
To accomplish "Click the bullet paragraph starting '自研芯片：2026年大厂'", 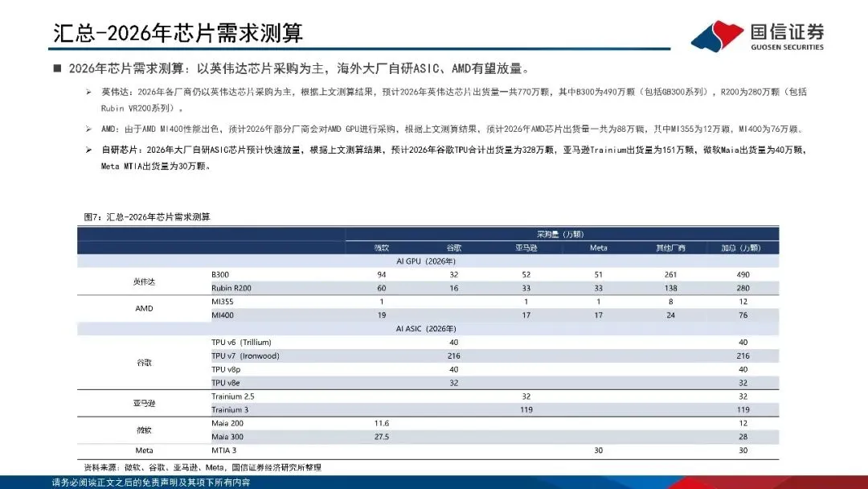I will 453,158.
